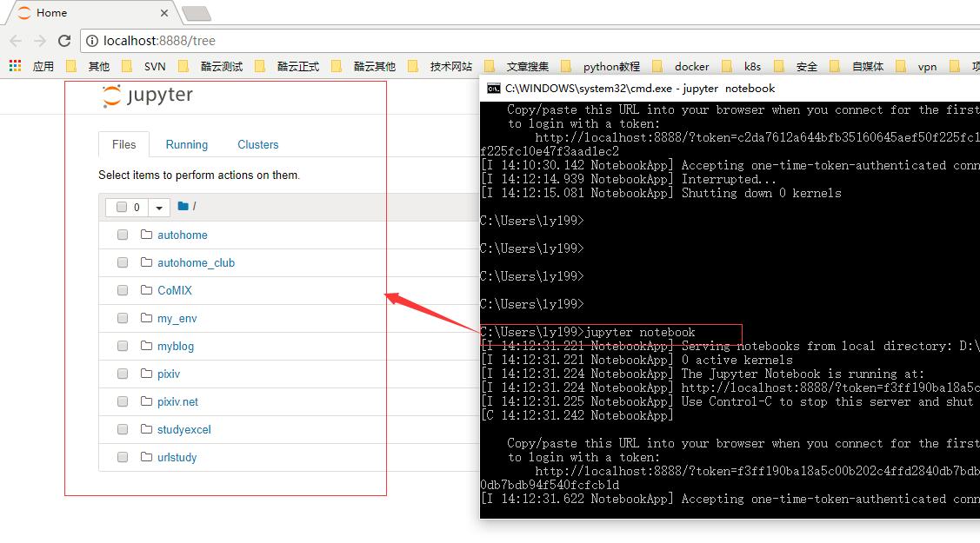Open the apps grid icon in bookmarks bar
The height and width of the screenshot is (543, 980).
(x=15, y=66)
